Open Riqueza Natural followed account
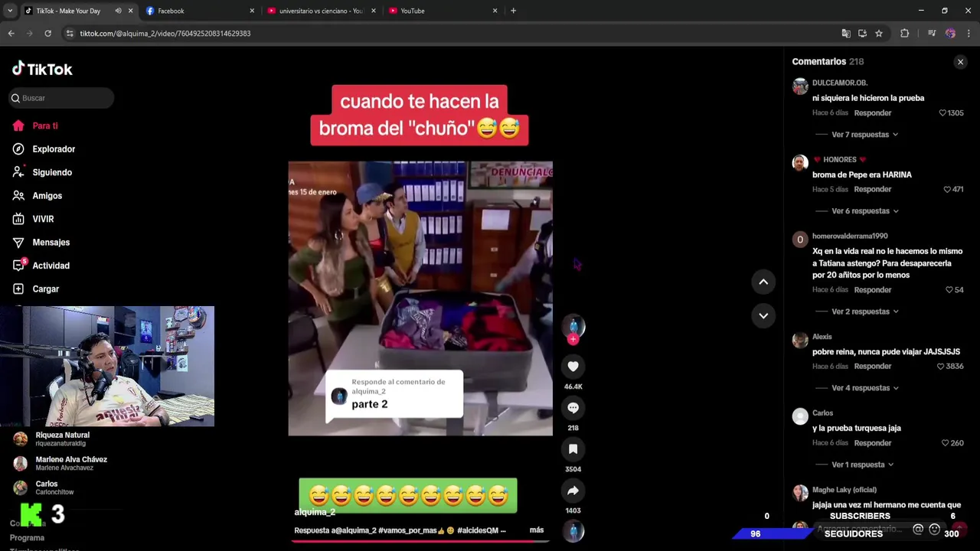Viewport: 980px width, 551px height. coord(61,439)
